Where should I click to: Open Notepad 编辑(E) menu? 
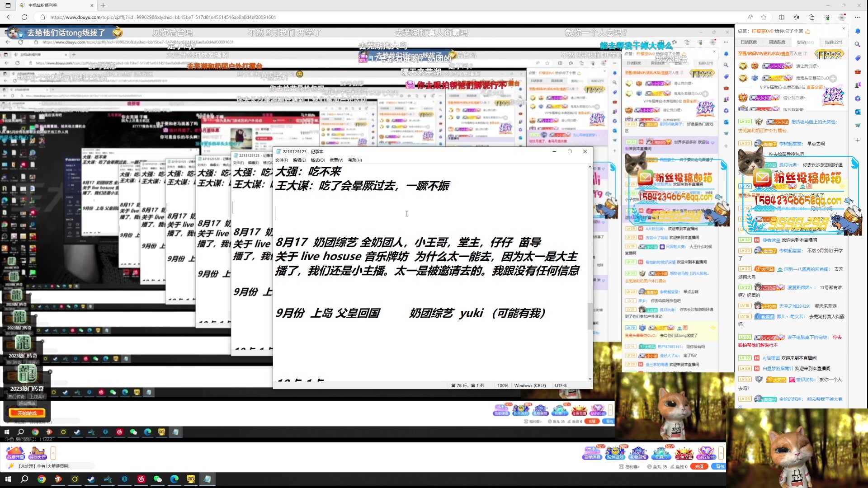click(x=299, y=160)
